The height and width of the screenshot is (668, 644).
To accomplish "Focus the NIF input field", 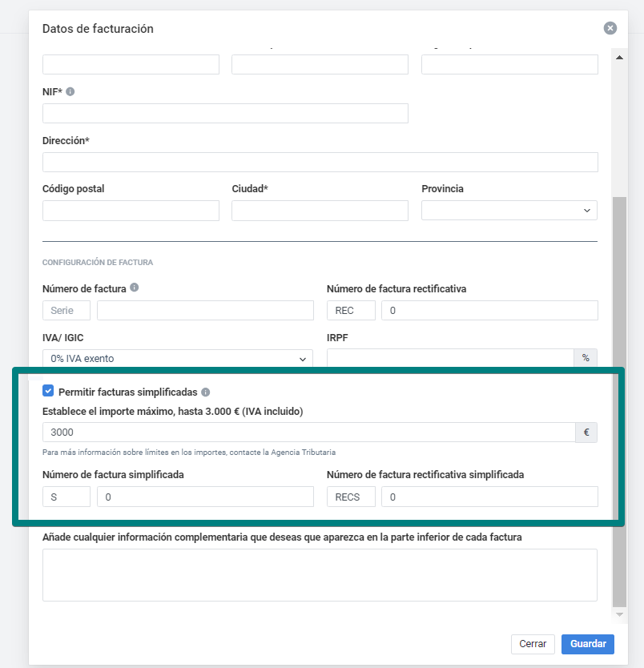I will 225,113.
